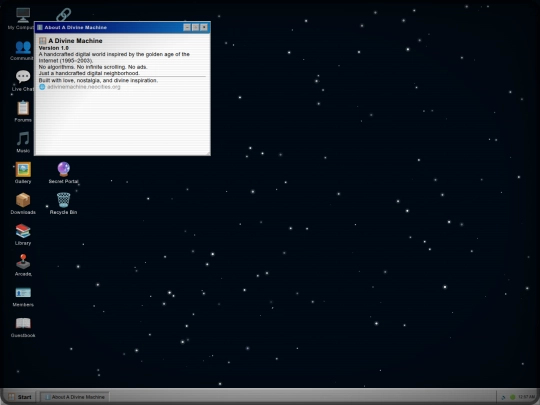
Task: Open the Gallery picture icon
Action: 23,173
